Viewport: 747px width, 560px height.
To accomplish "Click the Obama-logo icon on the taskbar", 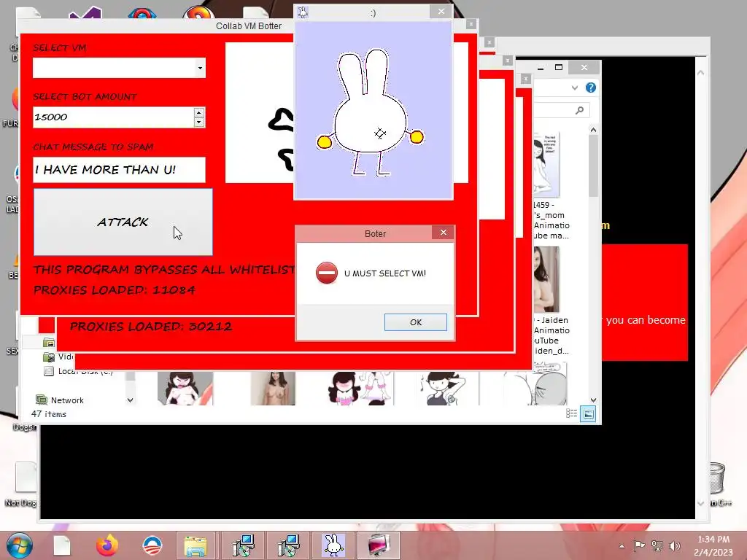I will 152,545.
